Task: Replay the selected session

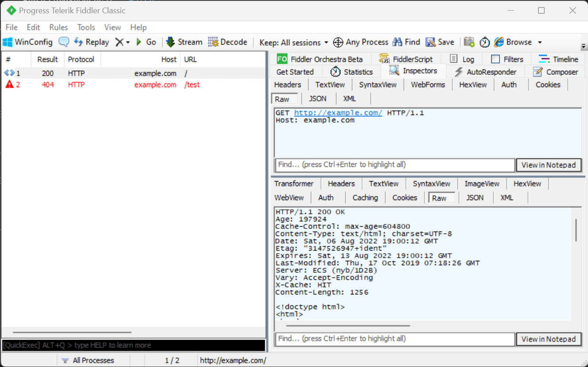Action: pyautogui.click(x=92, y=42)
